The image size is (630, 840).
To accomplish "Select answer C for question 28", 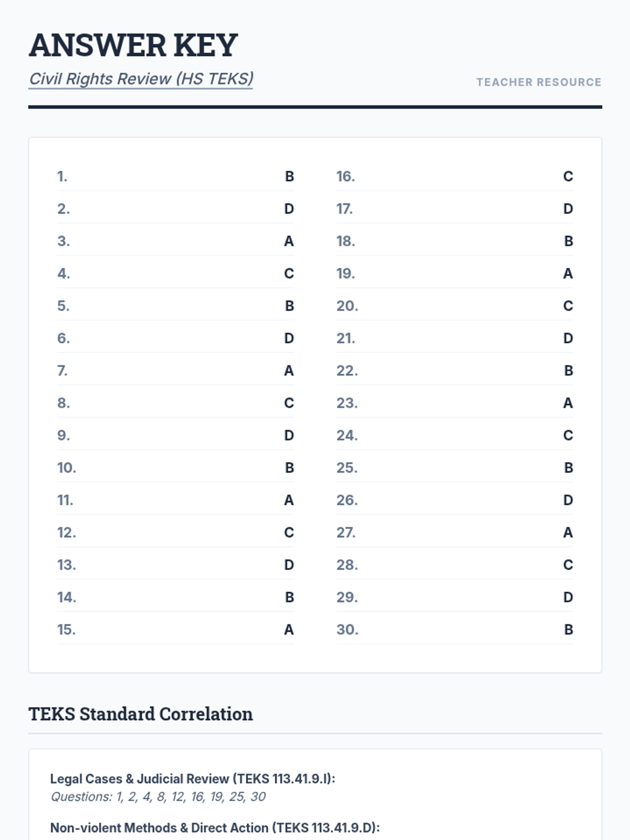I will pos(568,565).
